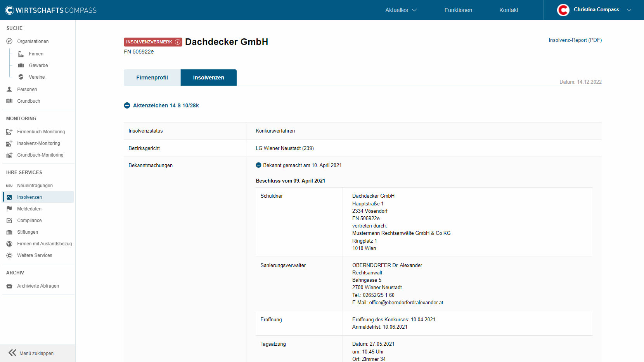Viewport: 644px width, 362px height.
Task: Open Insolvenz-Monitoring
Action: coord(38,143)
